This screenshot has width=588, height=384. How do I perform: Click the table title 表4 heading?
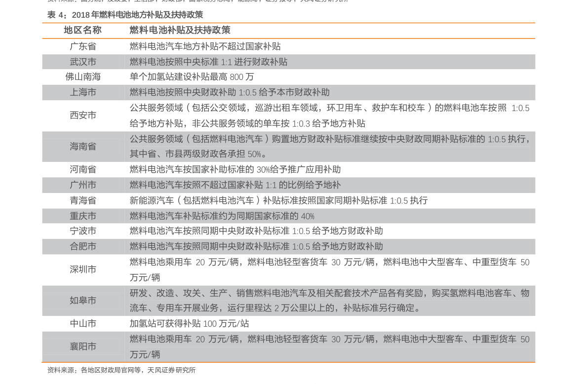pos(125,15)
